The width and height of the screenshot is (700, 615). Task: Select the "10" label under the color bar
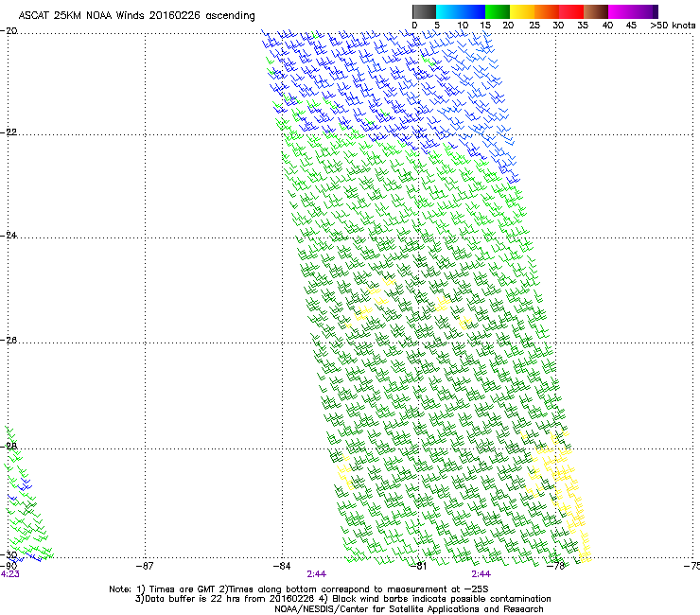click(463, 26)
